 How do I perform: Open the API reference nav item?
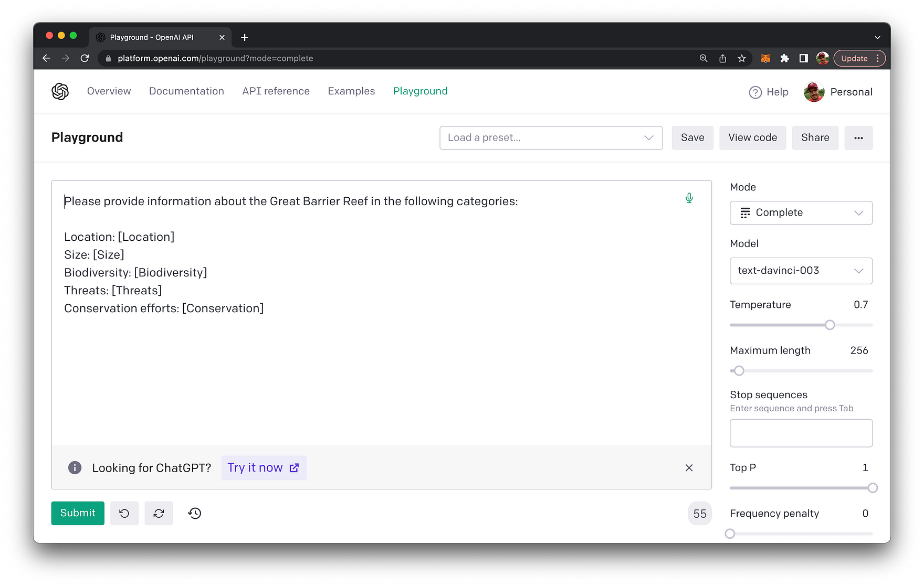pyautogui.click(x=276, y=91)
